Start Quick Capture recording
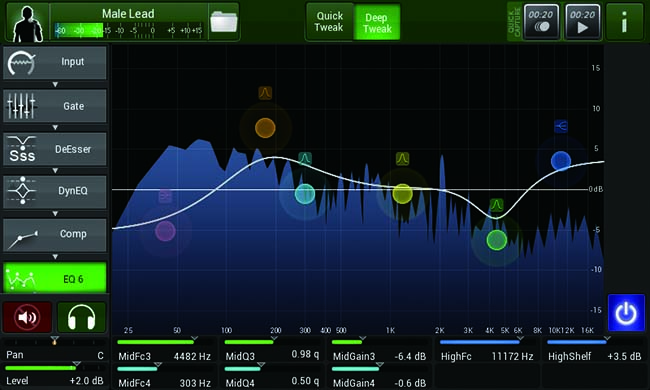Image resolution: width=650 pixels, height=390 pixels. tap(541, 22)
